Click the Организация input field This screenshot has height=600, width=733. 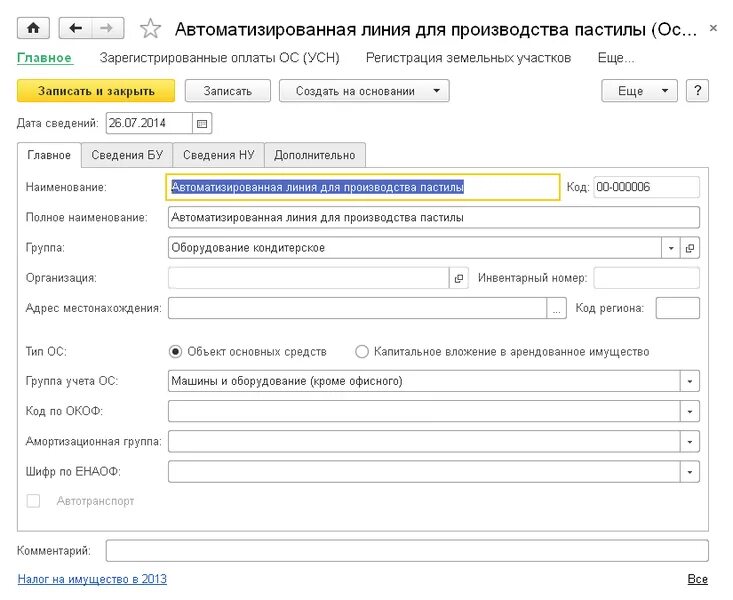(x=309, y=278)
